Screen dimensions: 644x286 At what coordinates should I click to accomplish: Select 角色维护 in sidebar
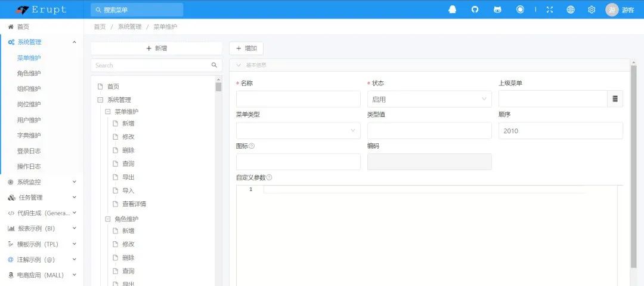pyautogui.click(x=29, y=73)
